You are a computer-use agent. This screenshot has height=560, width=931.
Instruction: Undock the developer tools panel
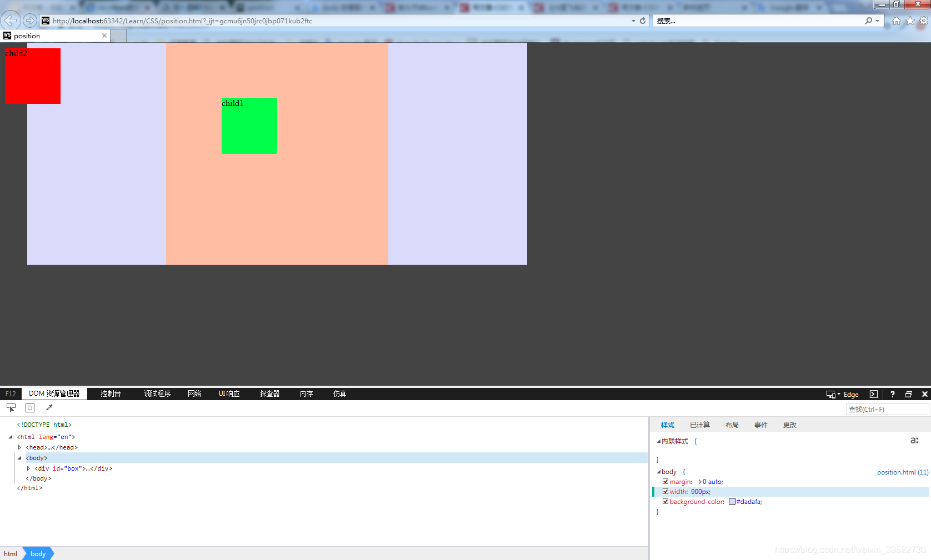909,394
